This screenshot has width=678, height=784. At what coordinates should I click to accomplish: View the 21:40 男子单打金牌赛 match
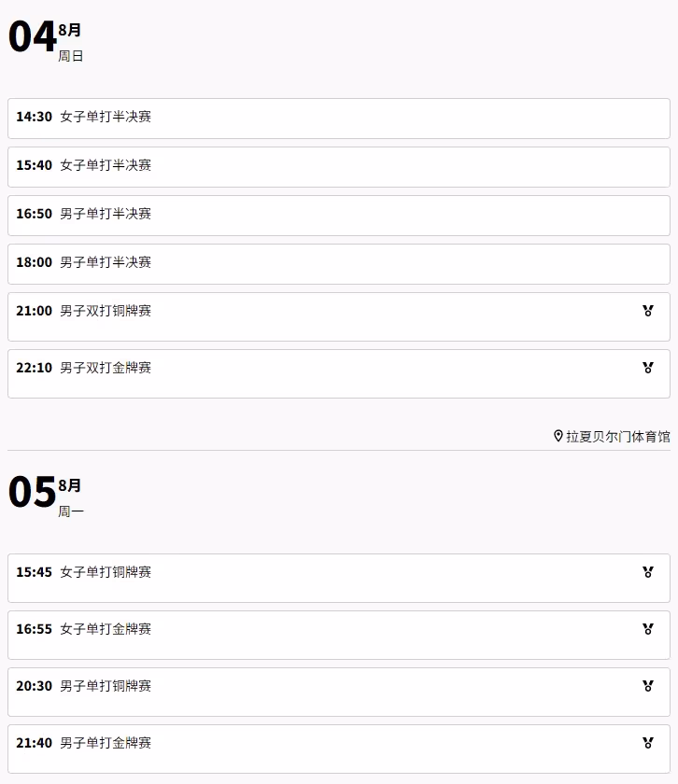[339, 749]
